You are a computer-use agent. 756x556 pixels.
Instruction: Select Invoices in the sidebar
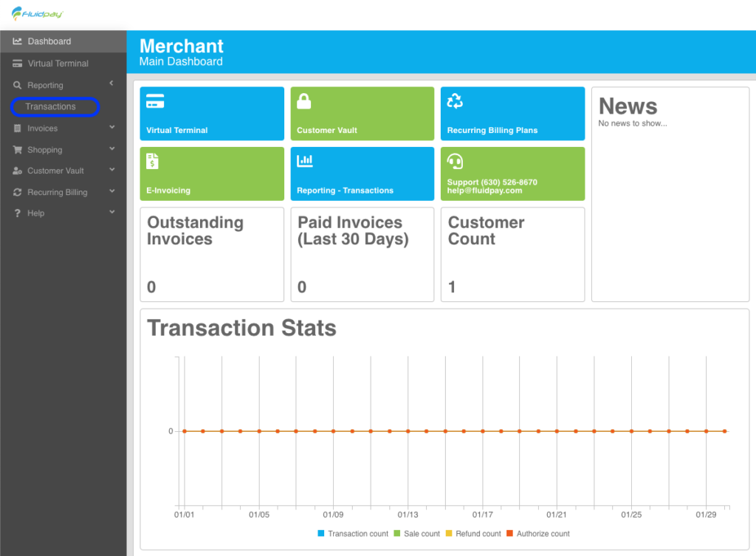click(63, 128)
